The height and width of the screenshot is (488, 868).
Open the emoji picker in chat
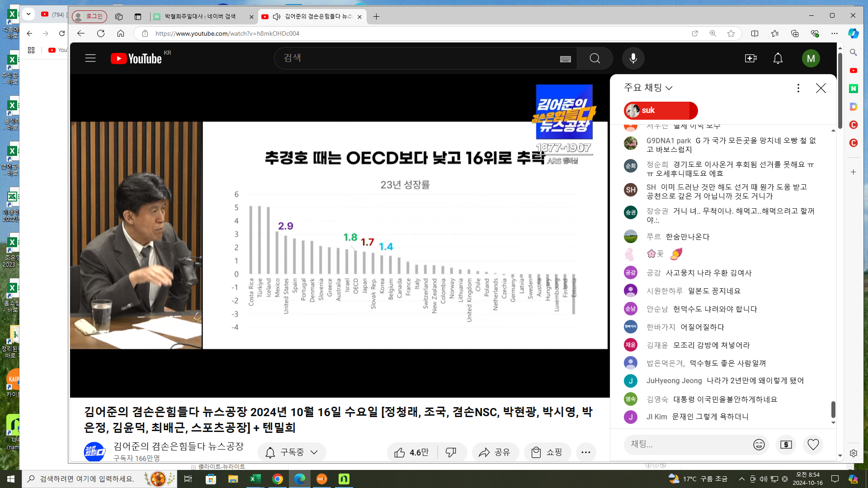click(x=759, y=445)
